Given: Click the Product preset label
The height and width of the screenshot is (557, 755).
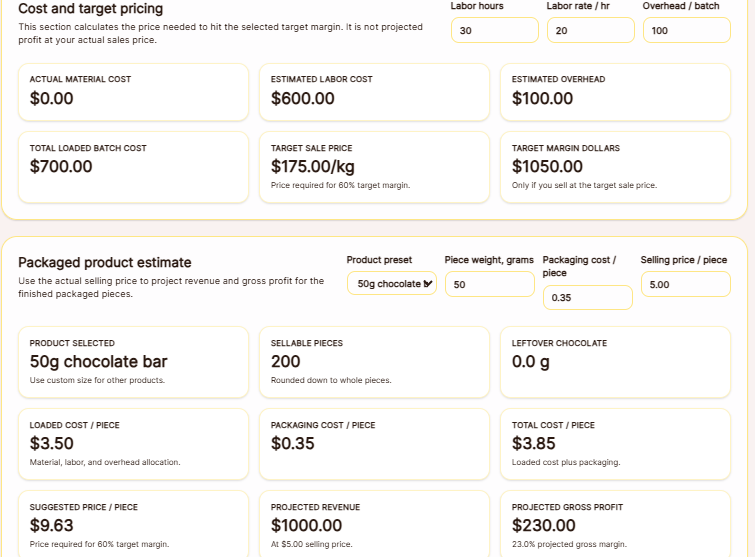Looking at the screenshot, I should tap(379, 260).
